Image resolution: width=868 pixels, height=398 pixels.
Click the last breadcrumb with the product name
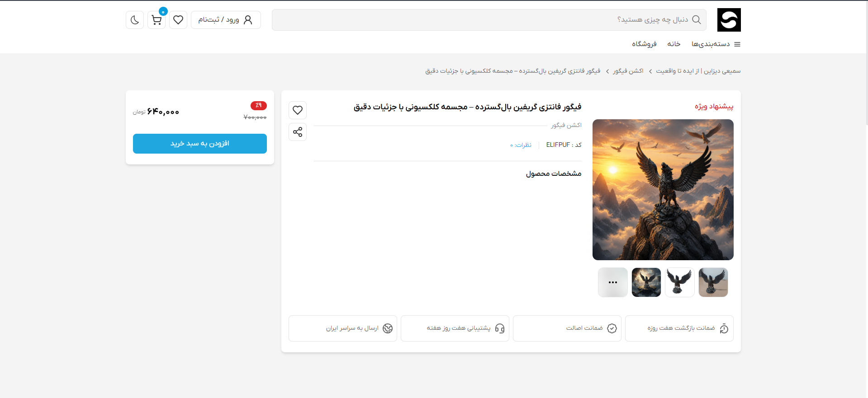513,71
